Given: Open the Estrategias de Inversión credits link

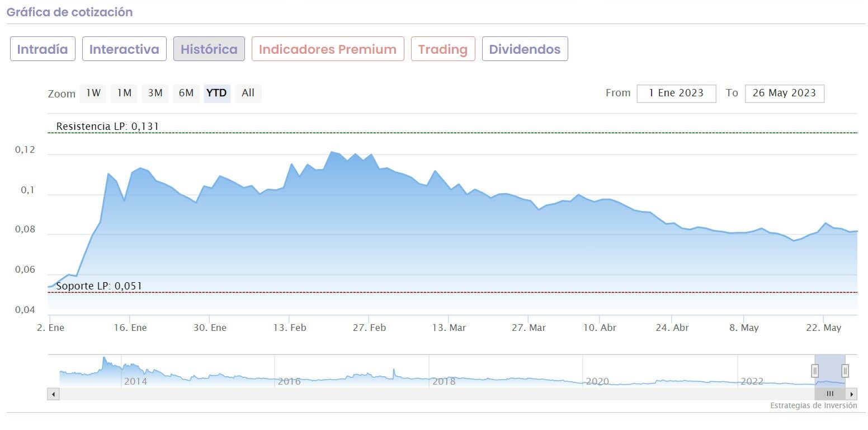Looking at the screenshot, I should [x=813, y=406].
